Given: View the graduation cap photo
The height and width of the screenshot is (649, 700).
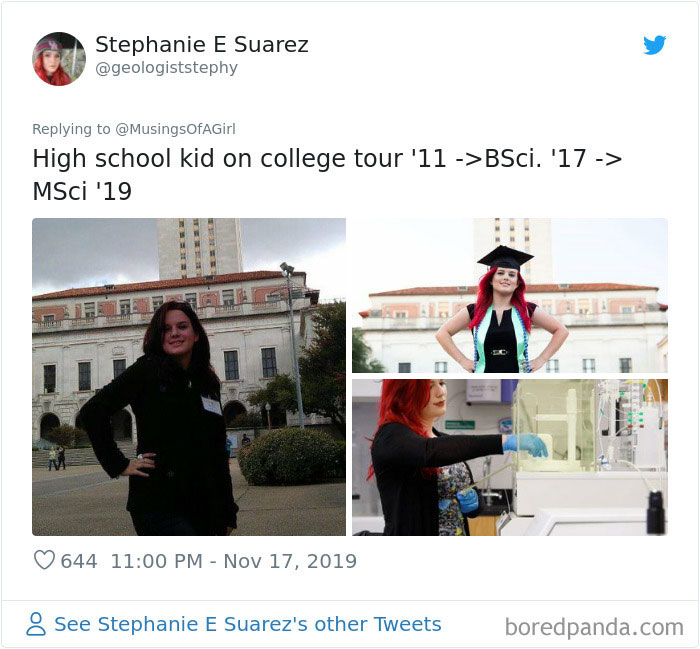Looking at the screenshot, I should point(510,295).
